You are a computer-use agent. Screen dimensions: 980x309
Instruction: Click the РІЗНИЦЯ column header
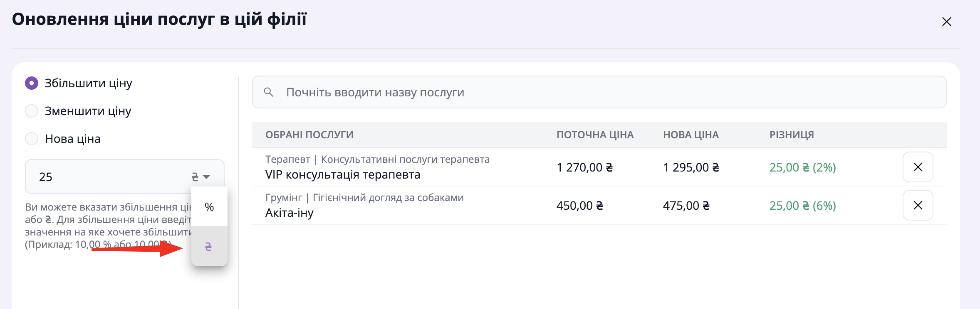792,135
